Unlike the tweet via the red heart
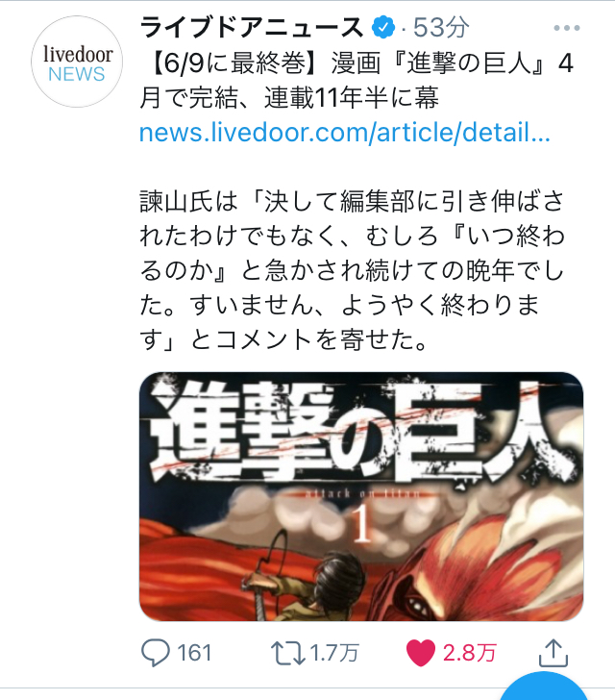This screenshot has height=700, width=615. [x=421, y=653]
